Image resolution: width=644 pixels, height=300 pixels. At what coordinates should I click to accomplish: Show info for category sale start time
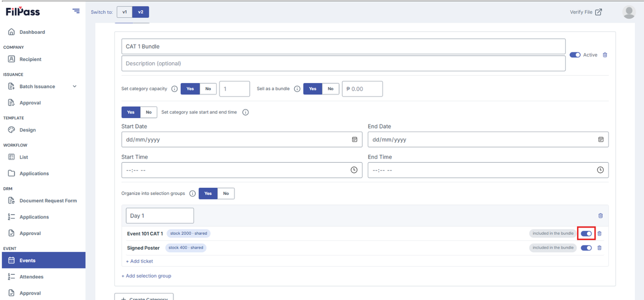click(x=245, y=112)
